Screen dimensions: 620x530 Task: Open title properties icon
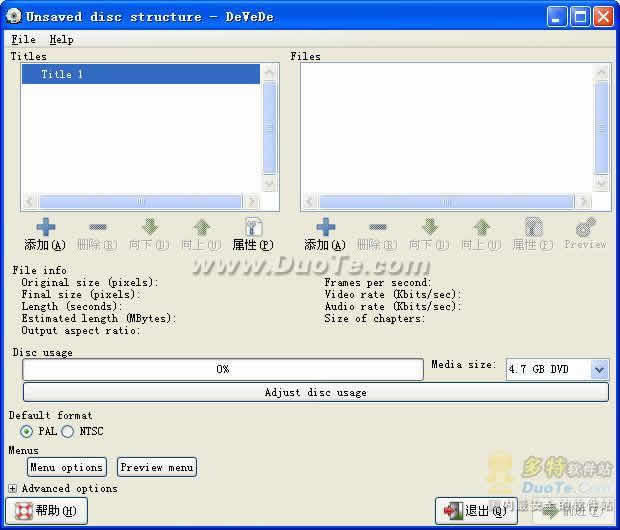(x=253, y=228)
